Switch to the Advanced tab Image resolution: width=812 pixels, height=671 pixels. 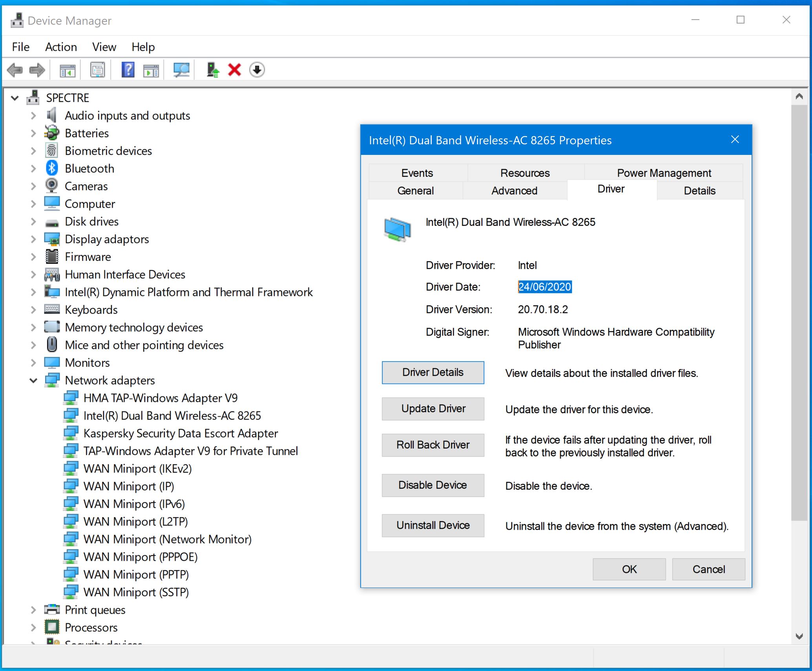(x=514, y=191)
